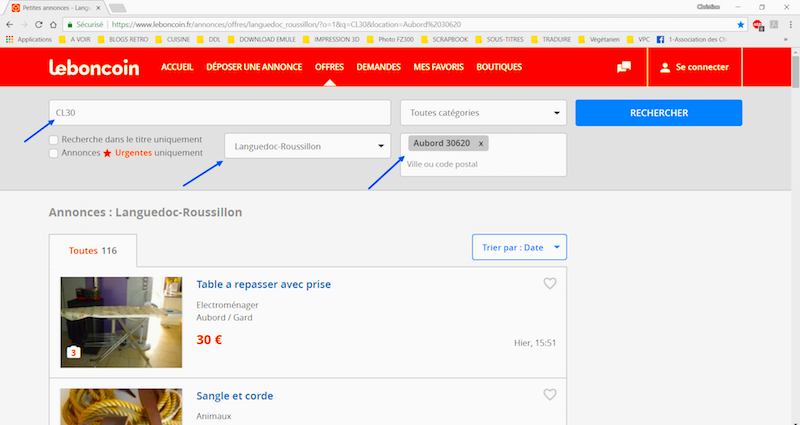Open the CUISINE bookmark folder
Image resolution: width=800 pixels, height=425 pixels.
tap(172, 39)
